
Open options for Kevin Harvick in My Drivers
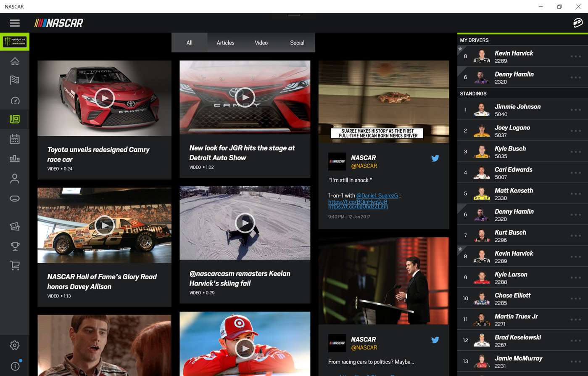point(576,56)
